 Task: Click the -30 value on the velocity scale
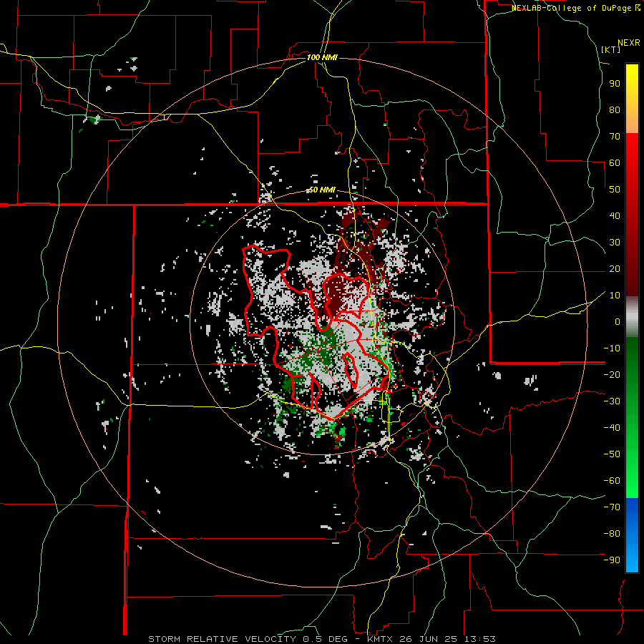coord(612,401)
